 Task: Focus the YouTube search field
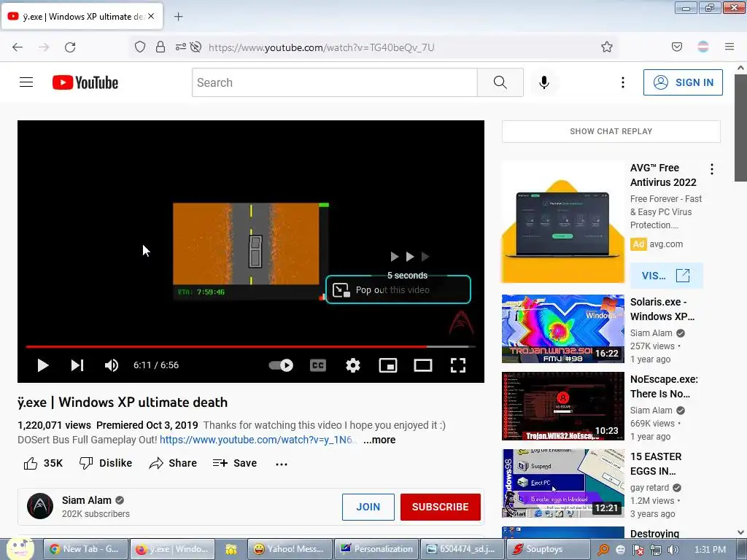(x=334, y=82)
